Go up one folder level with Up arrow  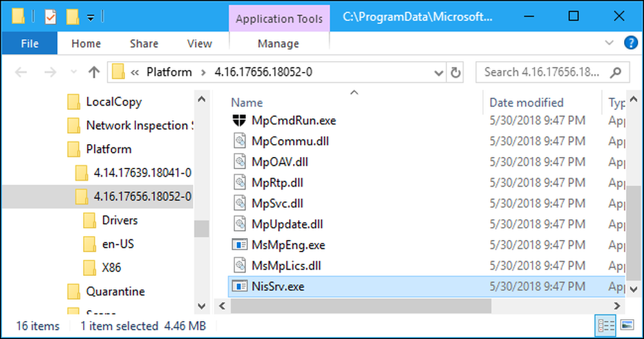click(94, 72)
